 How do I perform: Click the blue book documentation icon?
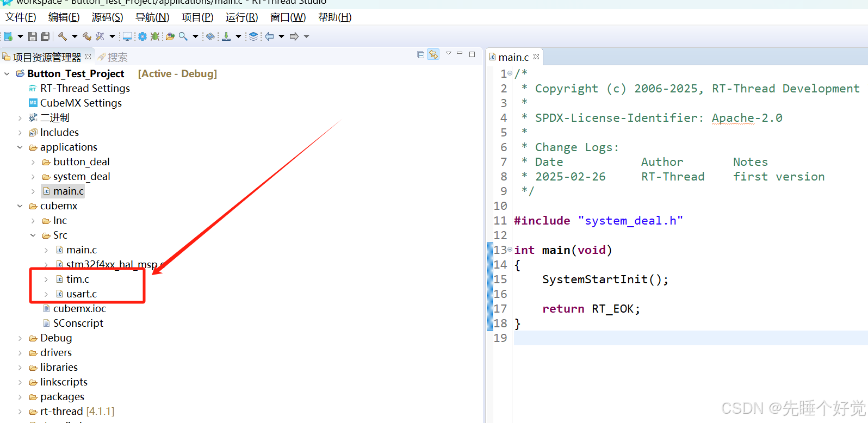[210, 36]
